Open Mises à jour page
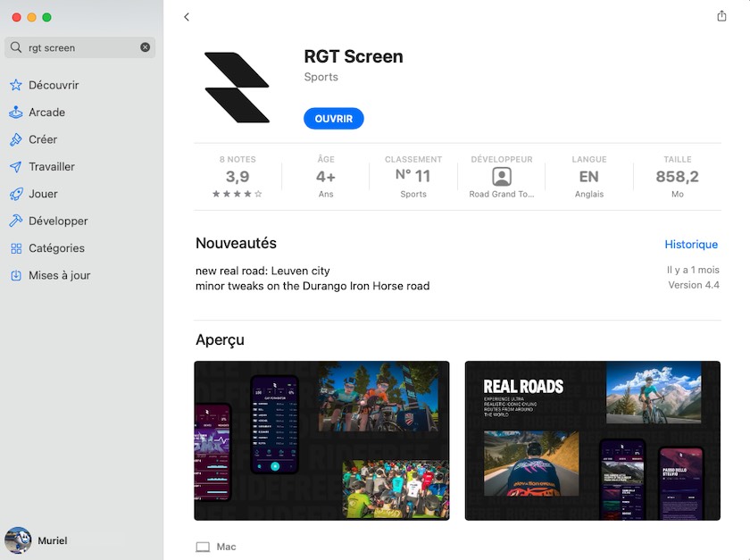Screen dimensions: 750x560 [59, 275]
